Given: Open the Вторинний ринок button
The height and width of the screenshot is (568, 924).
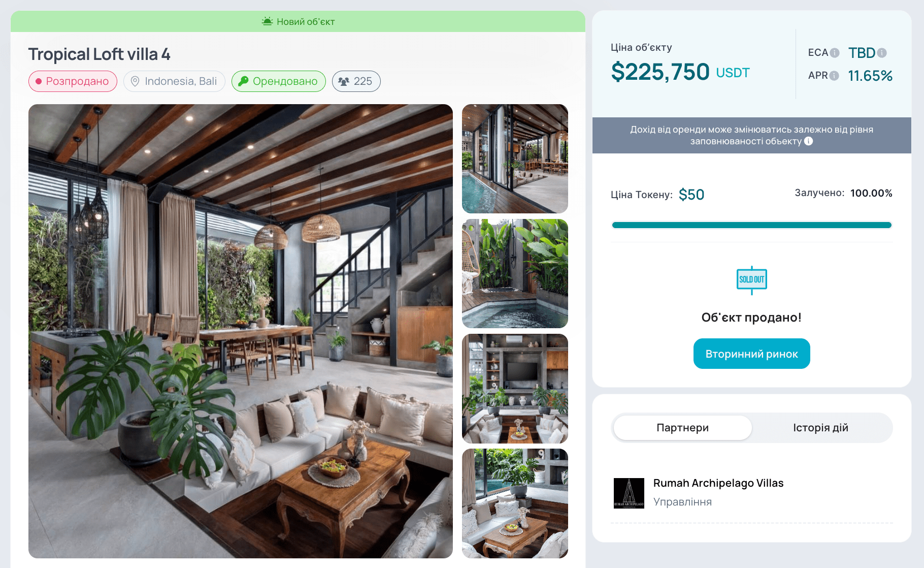Looking at the screenshot, I should [752, 354].
